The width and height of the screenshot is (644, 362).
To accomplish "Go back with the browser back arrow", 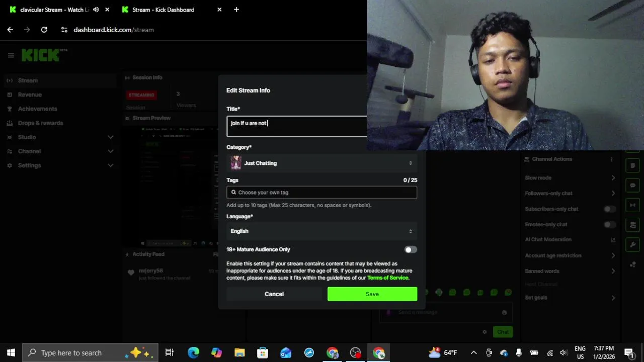I will pyautogui.click(x=10, y=30).
